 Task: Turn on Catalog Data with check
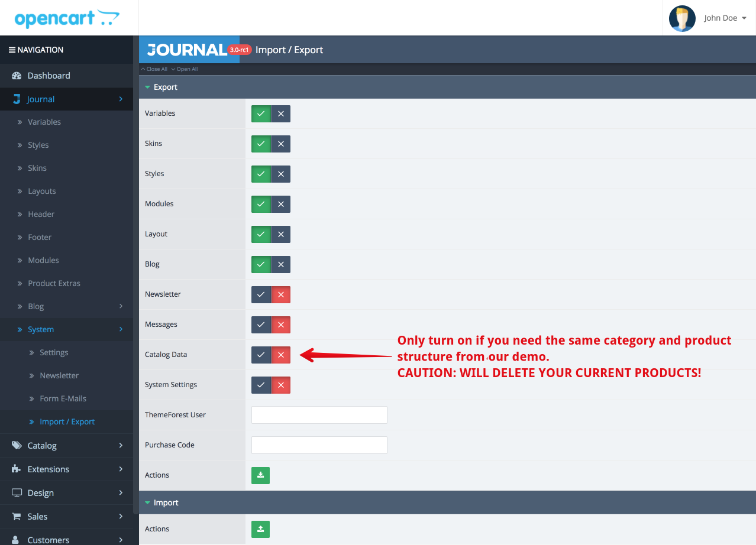click(x=261, y=355)
